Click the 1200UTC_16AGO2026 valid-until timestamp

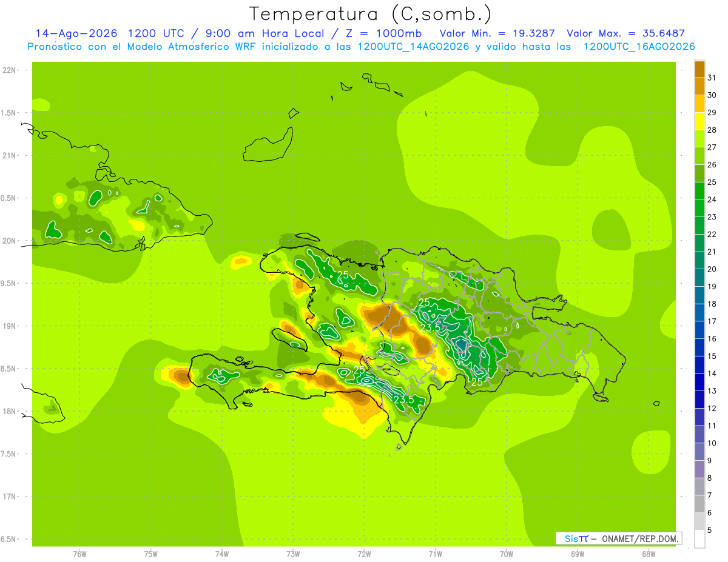point(639,47)
